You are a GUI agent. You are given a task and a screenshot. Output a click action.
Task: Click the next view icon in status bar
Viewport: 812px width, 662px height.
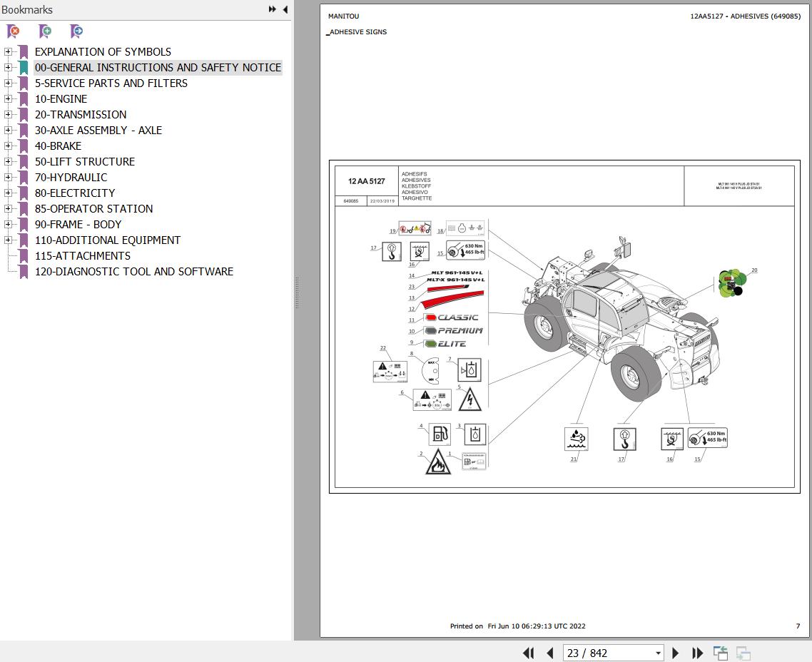click(744, 653)
